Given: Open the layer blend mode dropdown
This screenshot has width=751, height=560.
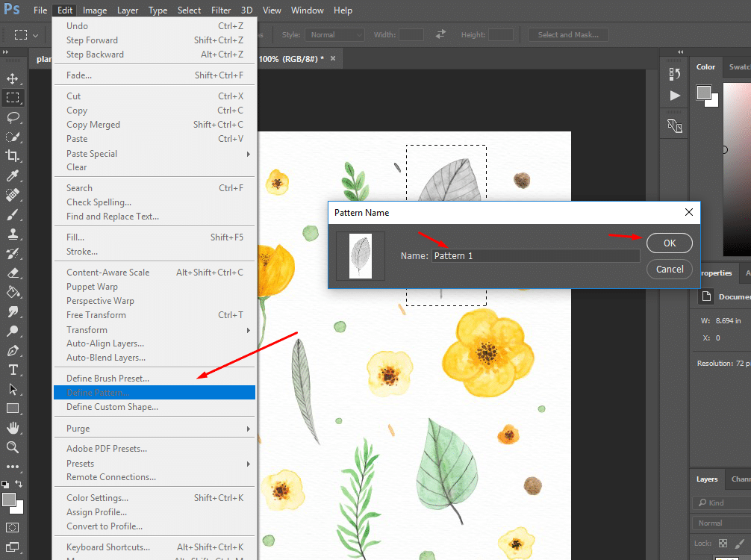Looking at the screenshot, I should coord(720,523).
